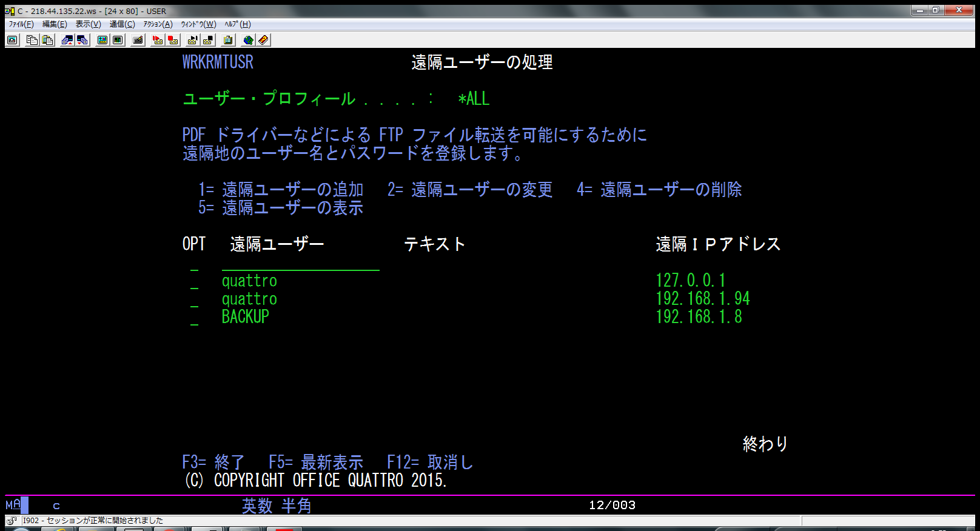The image size is (980, 531).
Task: Open the clipboard viewer toolbar icon
Action: pyautogui.click(x=228, y=40)
